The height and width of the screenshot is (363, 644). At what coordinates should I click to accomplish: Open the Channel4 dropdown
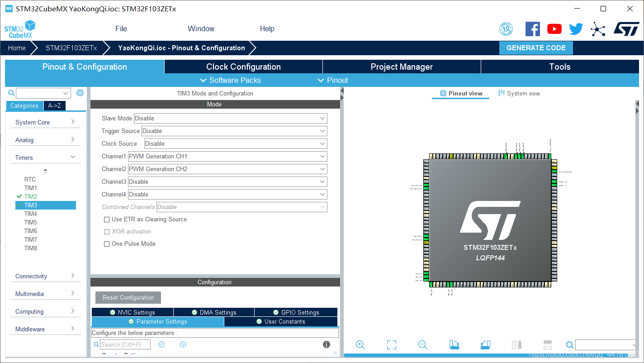click(x=227, y=194)
